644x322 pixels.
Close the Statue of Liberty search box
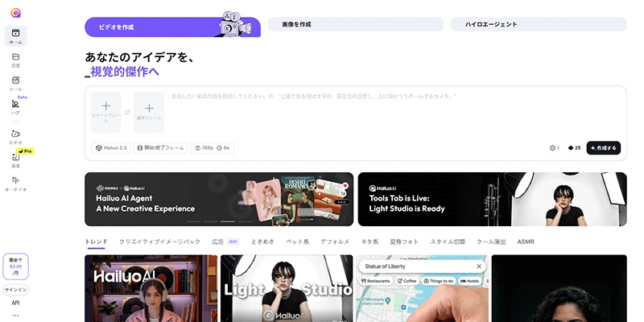tap(478, 266)
